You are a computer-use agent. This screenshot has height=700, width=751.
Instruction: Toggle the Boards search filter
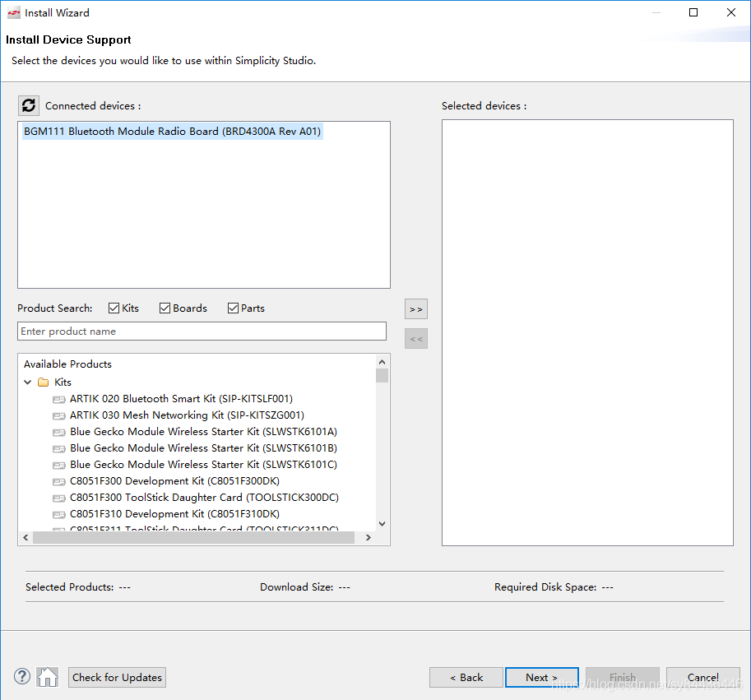point(165,308)
